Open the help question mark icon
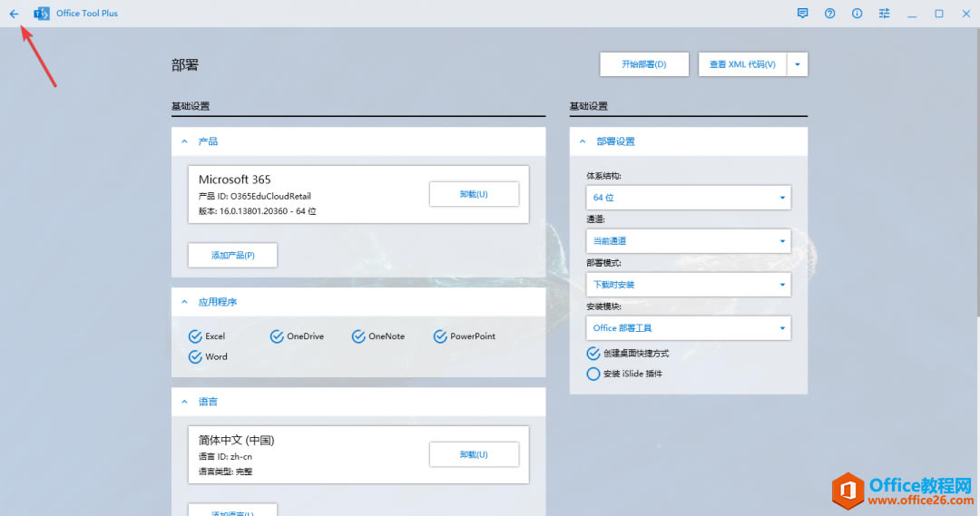This screenshot has width=980, height=516. (829, 13)
